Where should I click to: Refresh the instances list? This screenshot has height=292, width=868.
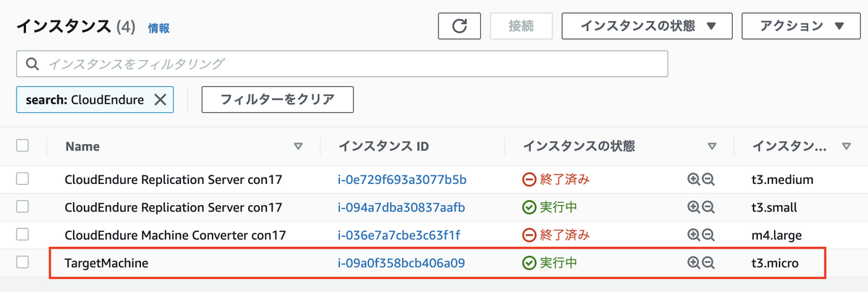pos(459,26)
